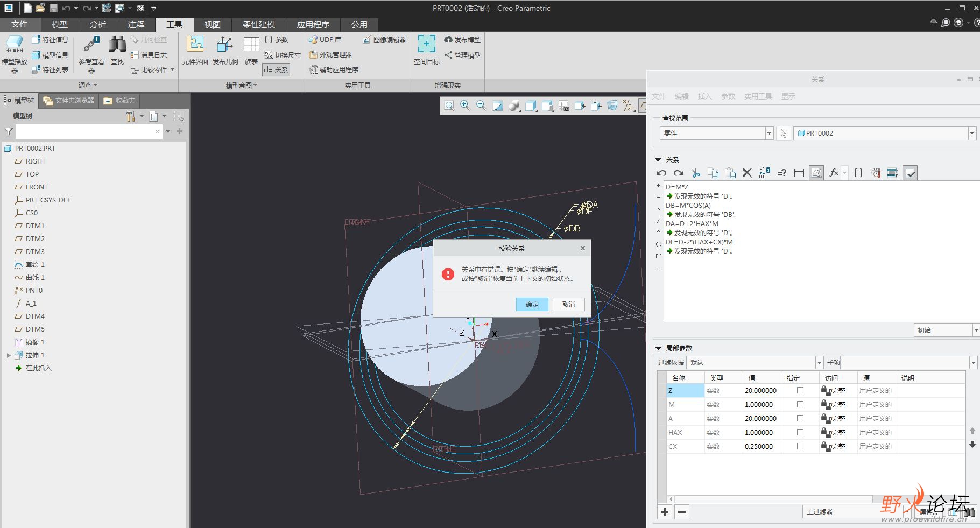Viewport: 980px width, 528px height.
Task: Insert parameter name with the brackets icon
Action: tap(858, 173)
